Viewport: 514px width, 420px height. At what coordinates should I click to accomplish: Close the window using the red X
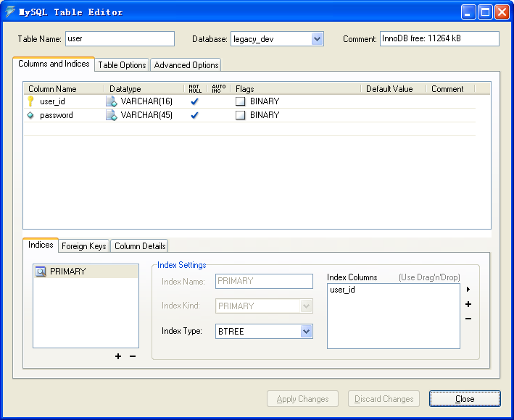coord(502,12)
